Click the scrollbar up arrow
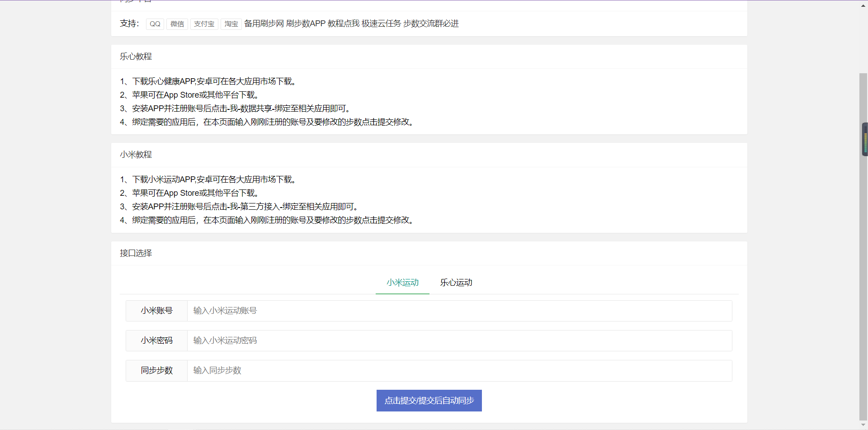The height and width of the screenshot is (430, 868). pyautogui.click(x=863, y=5)
